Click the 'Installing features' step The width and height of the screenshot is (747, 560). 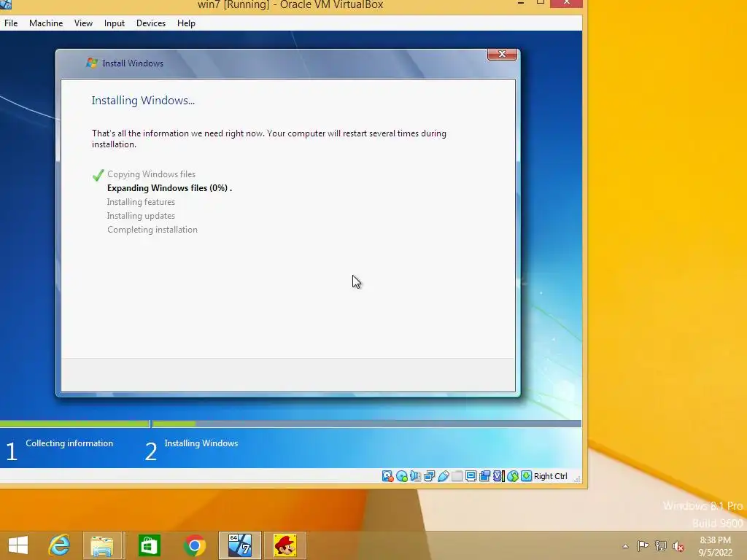pyautogui.click(x=141, y=202)
